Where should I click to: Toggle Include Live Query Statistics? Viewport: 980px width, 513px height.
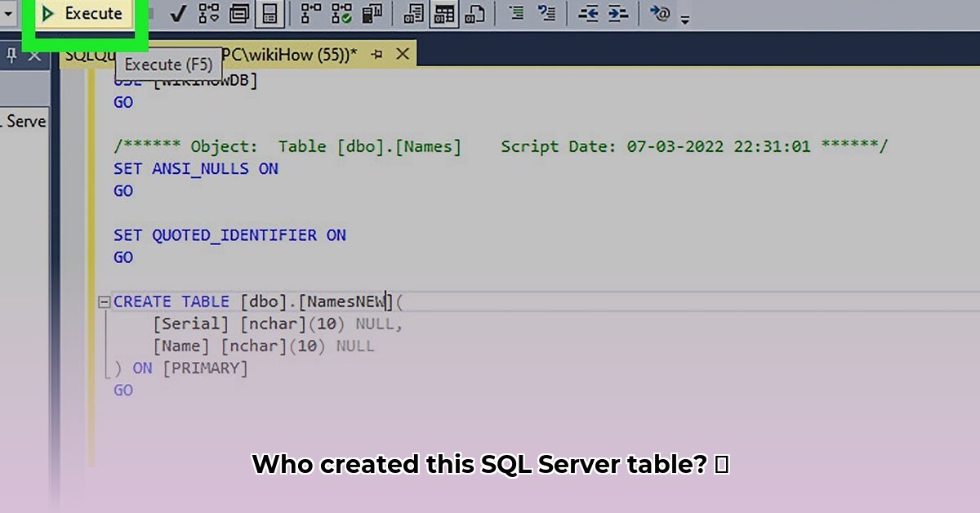(341, 14)
